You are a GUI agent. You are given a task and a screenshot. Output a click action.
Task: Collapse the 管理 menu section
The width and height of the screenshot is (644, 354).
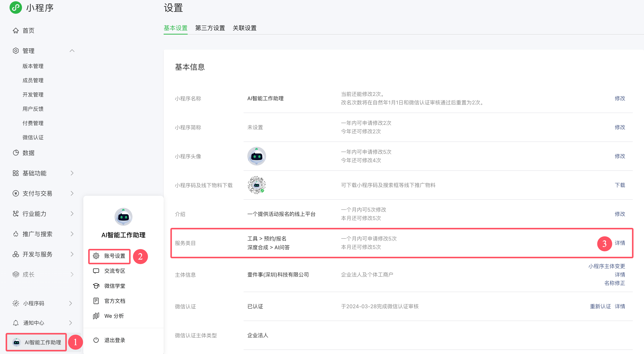tap(72, 51)
